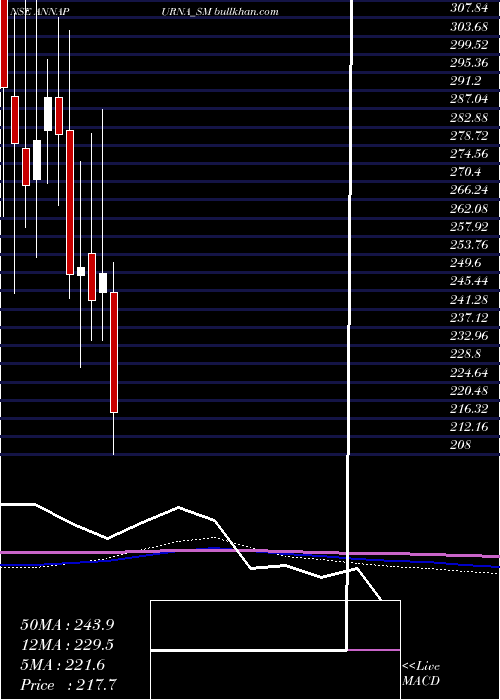Click the 249.6 price axis label
This screenshot has width=500, height=700.
click(466, 263)
